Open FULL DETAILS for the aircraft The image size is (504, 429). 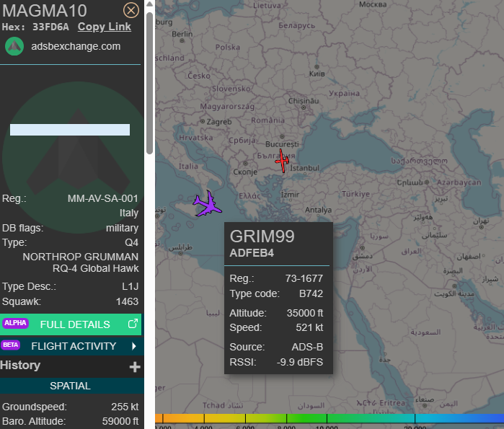[71, 324]
